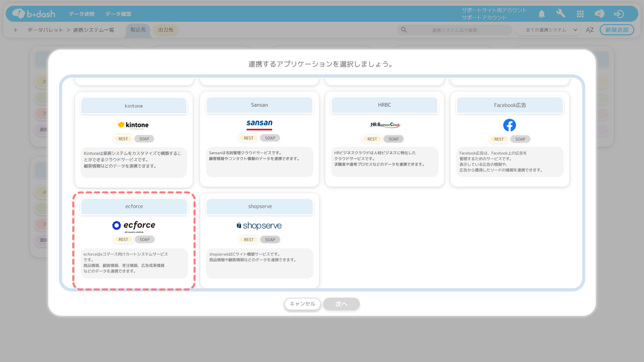Viewport: 644px width, 362px height.
Task: Choose the shopserve card header
Action: 260,206
